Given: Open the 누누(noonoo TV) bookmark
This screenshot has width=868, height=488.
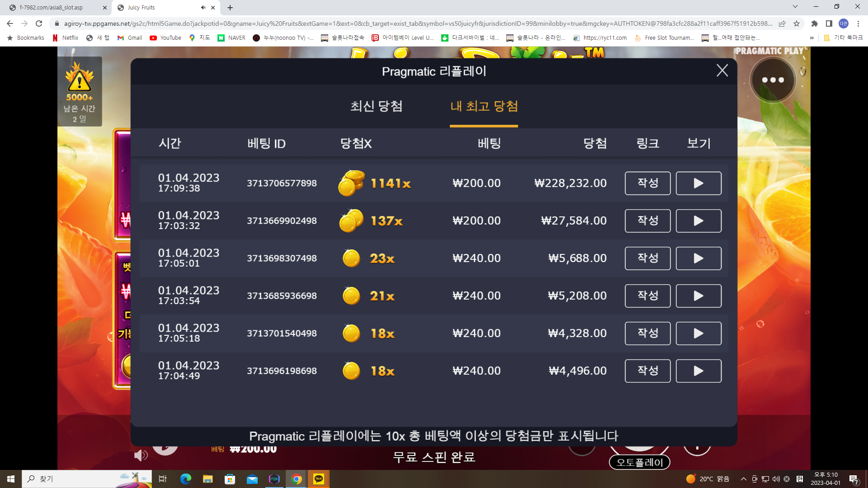Looking at the screenshot, I should pyautogui.click(x=283, y=38).
